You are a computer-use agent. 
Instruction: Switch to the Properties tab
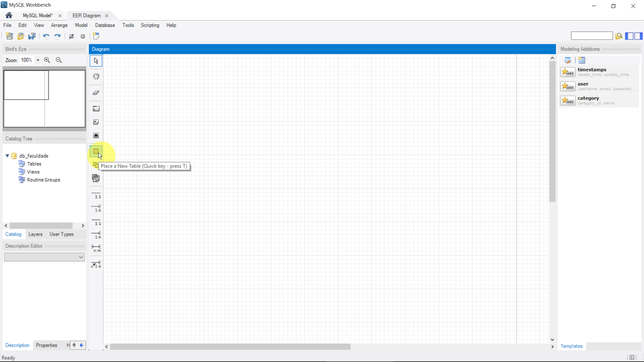pyautogui.click(x=47, y=345)
